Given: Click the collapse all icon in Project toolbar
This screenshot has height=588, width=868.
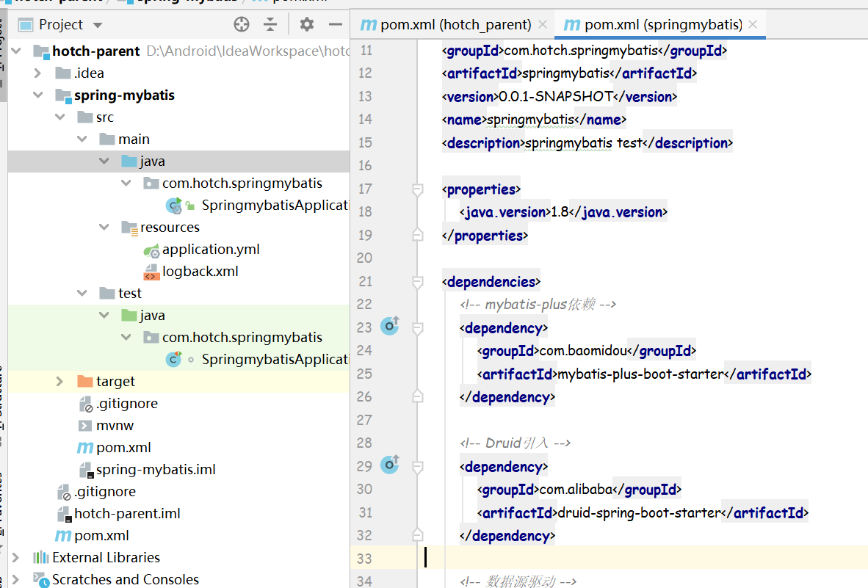Looking at the screenshot, I should (x=270, y=24).
